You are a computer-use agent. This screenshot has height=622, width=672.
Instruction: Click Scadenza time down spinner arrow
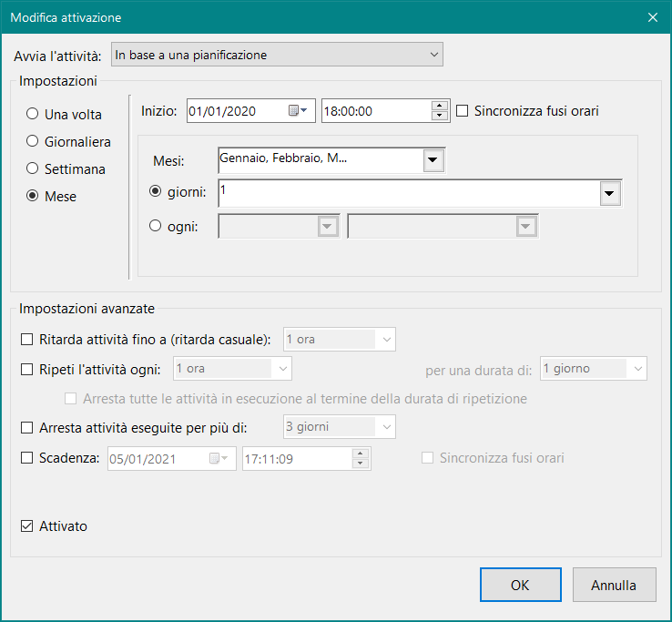coord(361,464)
